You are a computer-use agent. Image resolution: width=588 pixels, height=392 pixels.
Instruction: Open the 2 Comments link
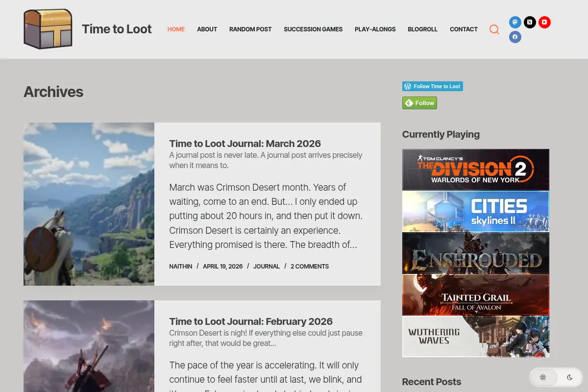click(x=310, y=267)
